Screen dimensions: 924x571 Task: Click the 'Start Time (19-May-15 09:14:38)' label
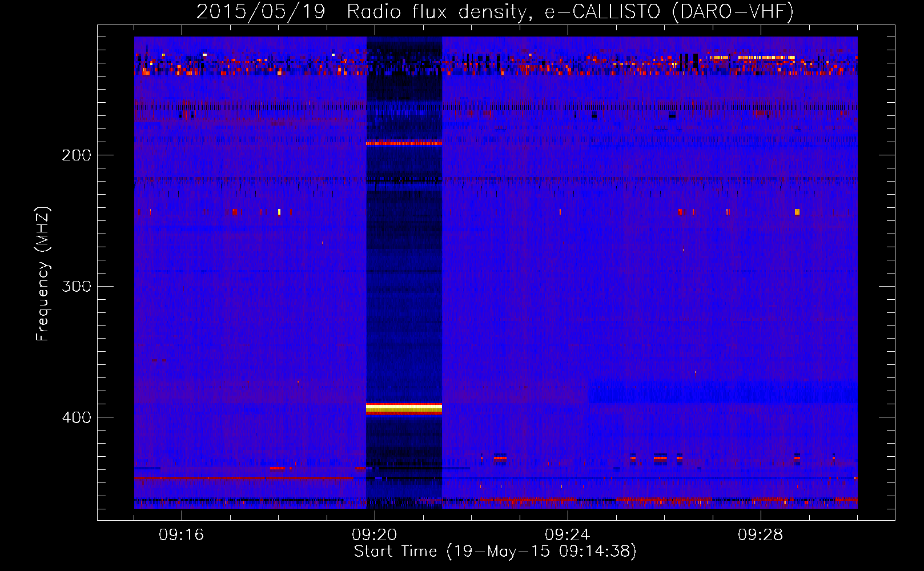[x=495, y=552]
